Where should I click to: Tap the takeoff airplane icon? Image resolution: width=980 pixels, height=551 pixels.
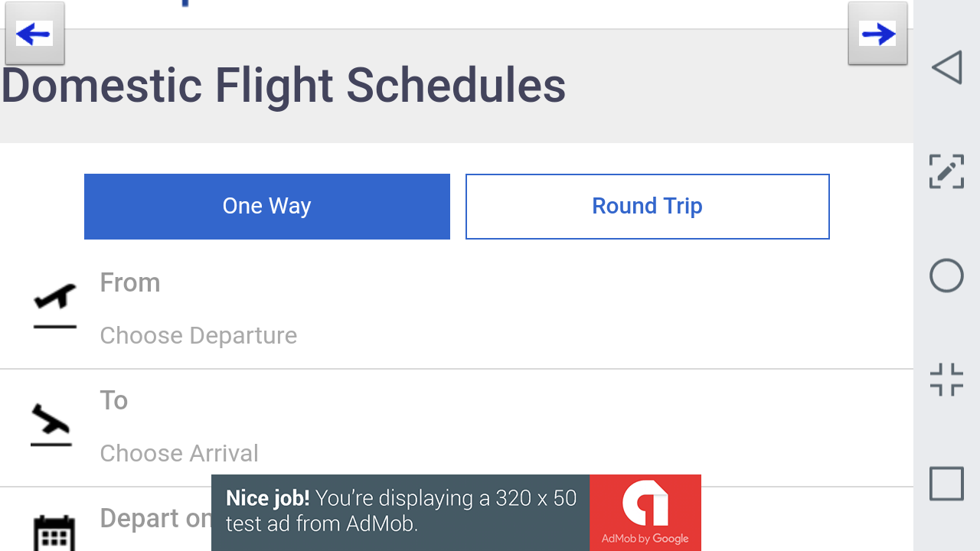click(x=55, y=306)
